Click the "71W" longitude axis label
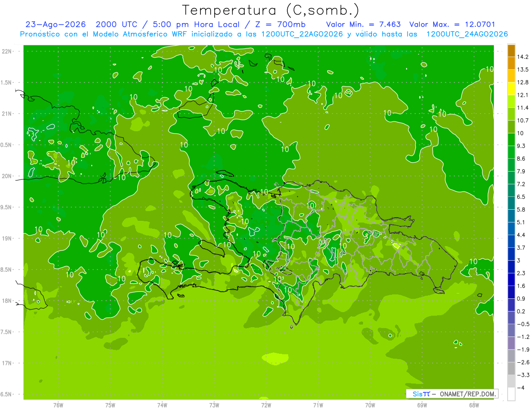Screen dimensions: 532x411 (x=318, y=405)
